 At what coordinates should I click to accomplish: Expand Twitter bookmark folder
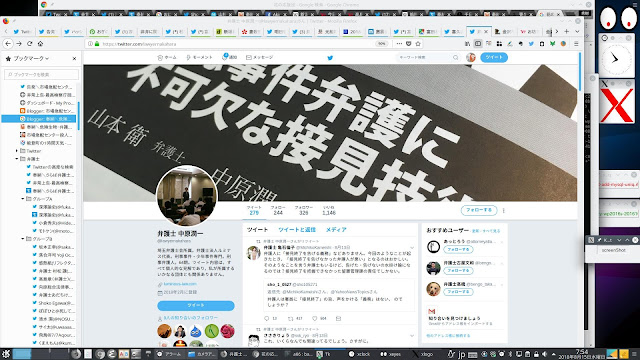coord(17,151)
